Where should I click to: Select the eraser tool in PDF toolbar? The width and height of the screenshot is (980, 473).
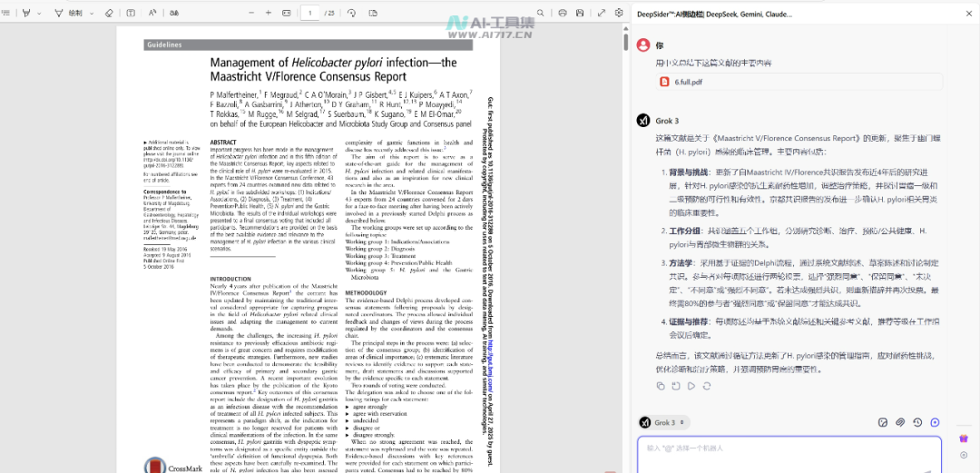click(x=109, y=14)
